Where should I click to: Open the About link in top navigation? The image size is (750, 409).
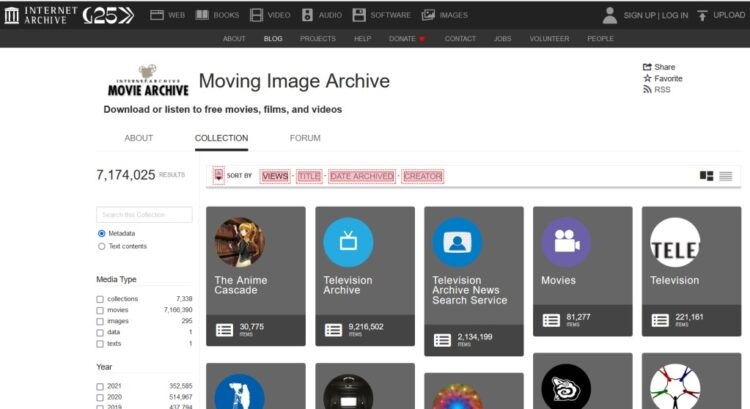tap(234, 39)
